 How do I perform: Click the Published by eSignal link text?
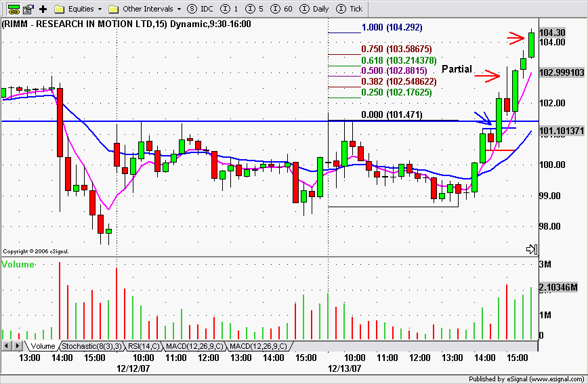point(526,379)
